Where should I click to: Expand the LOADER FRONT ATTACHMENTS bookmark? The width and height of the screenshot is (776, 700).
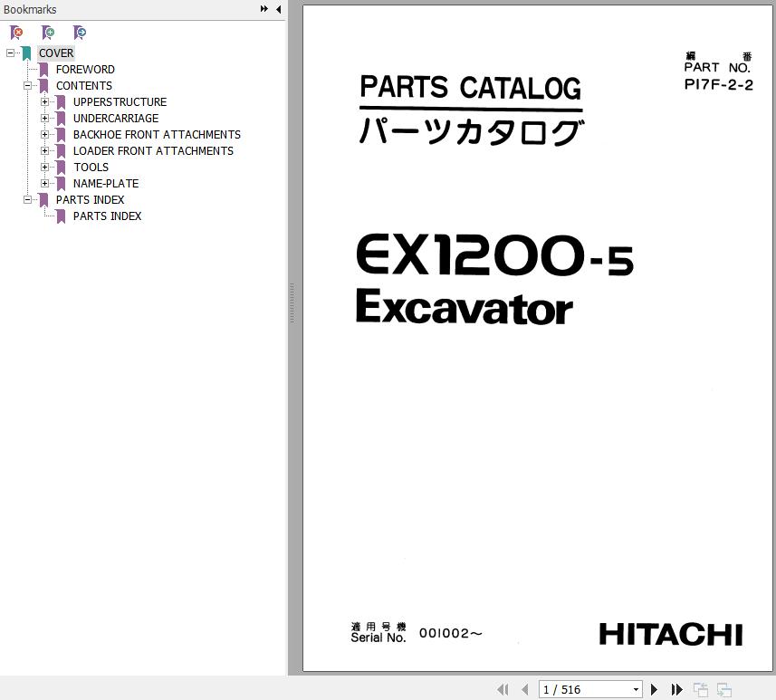[44, 151]
